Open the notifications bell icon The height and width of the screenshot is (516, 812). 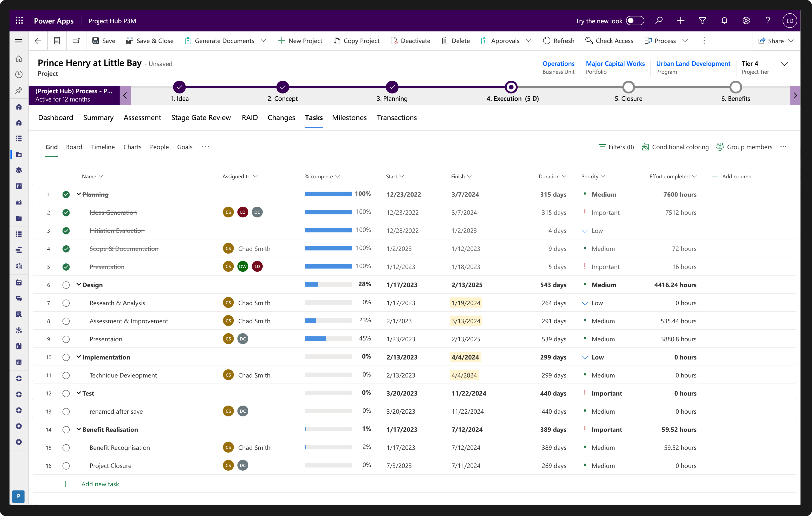pyautogui.click(x=724, y=21)
